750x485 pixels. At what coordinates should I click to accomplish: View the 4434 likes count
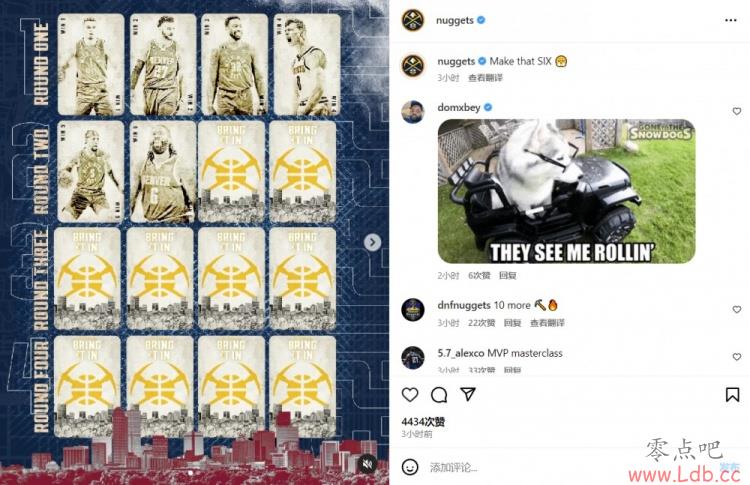point(423,422)
